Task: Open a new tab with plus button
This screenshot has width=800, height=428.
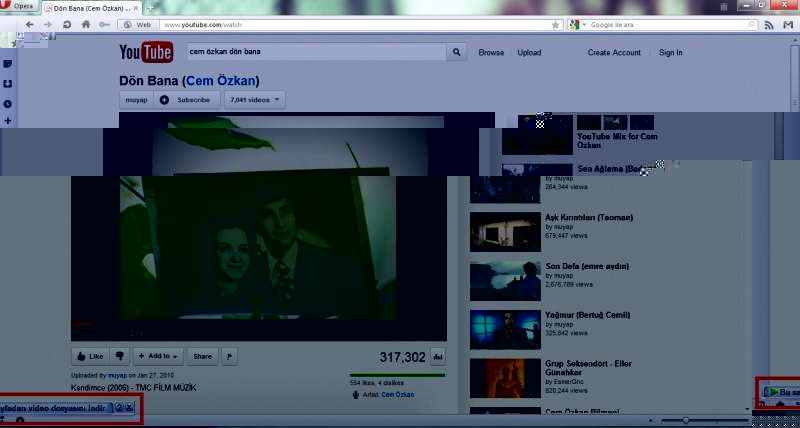Action: tap(151, 8)
